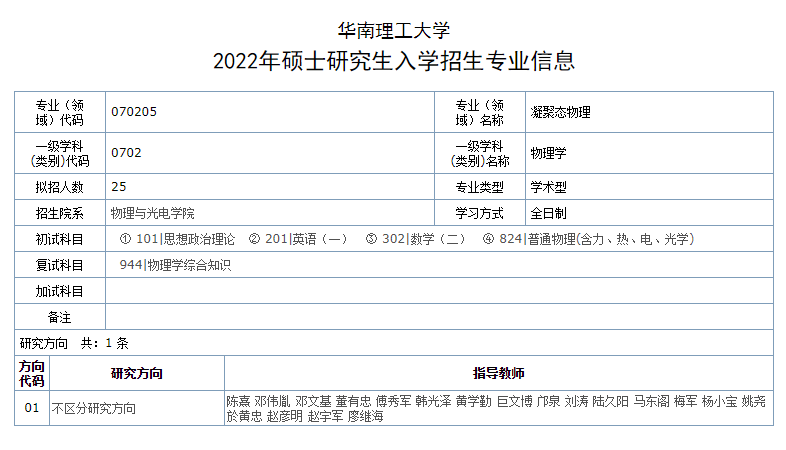Click the department 物理与光电学院
The width and height of the screenshot is (786, 450).
(152, 213)
